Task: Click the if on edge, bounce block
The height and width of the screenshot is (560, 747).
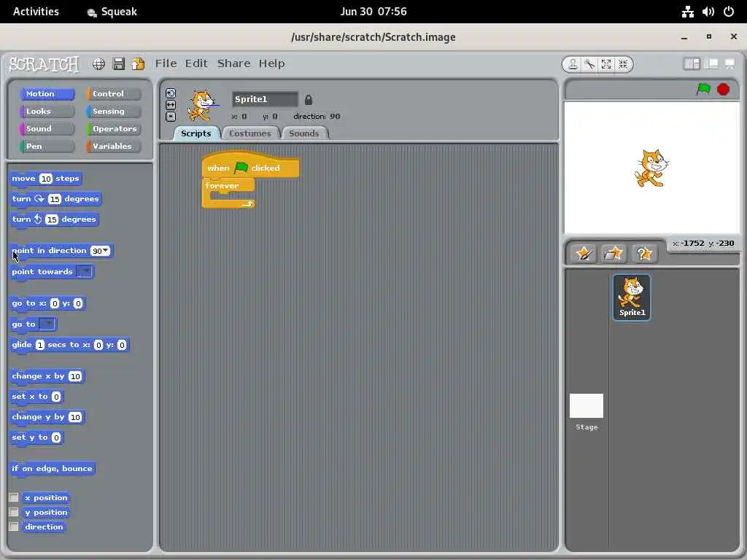Action: click(53, 469)
